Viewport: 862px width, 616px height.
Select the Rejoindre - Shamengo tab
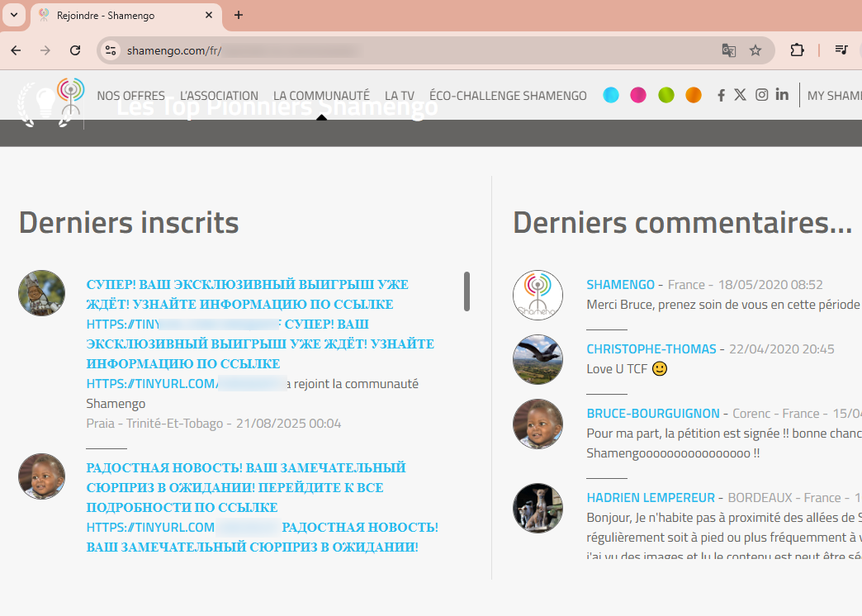126,16
